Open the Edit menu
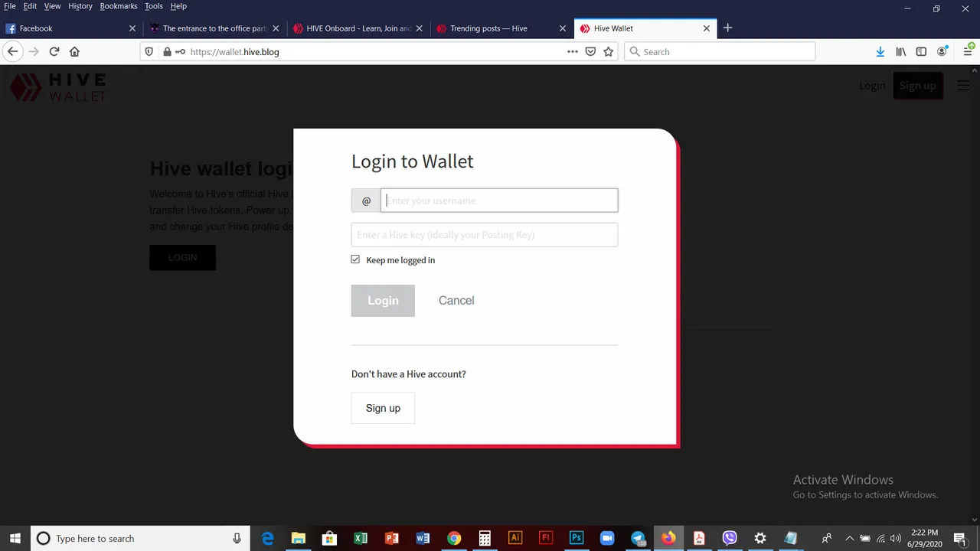Image resolution: width=980 pixels, height=551 pixels. [x=30, y=6]
